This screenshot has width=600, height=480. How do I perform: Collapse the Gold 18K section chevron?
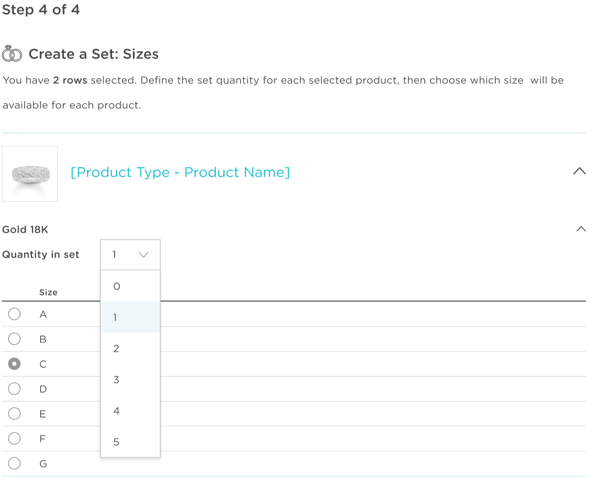click(x=581, y=229)
